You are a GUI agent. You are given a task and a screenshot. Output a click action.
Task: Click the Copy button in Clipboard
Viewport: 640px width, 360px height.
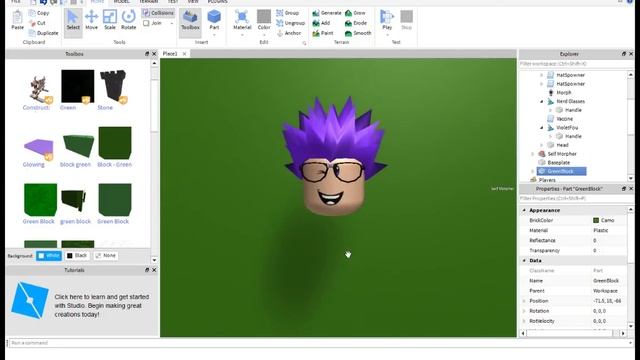pos(39,13)
